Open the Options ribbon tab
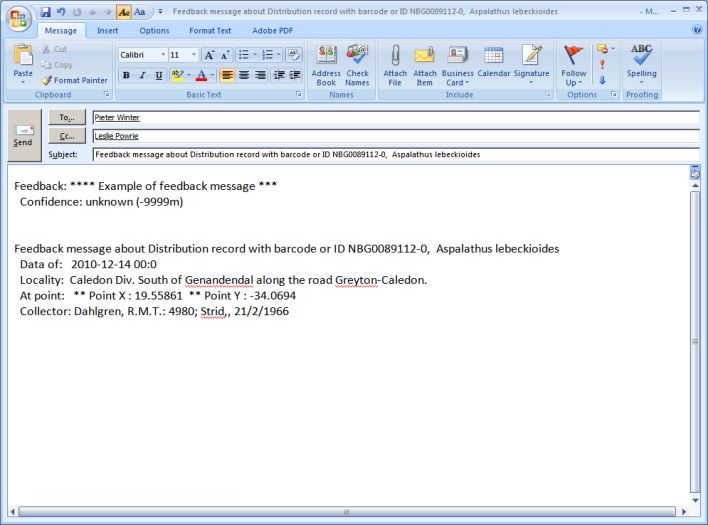708x525 pixels. [x=154, y=31]
